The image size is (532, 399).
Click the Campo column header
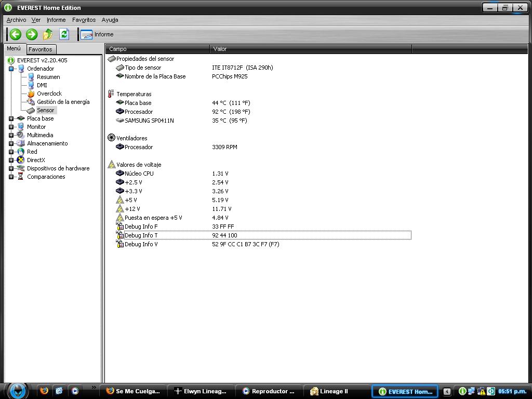coord(157,49)
